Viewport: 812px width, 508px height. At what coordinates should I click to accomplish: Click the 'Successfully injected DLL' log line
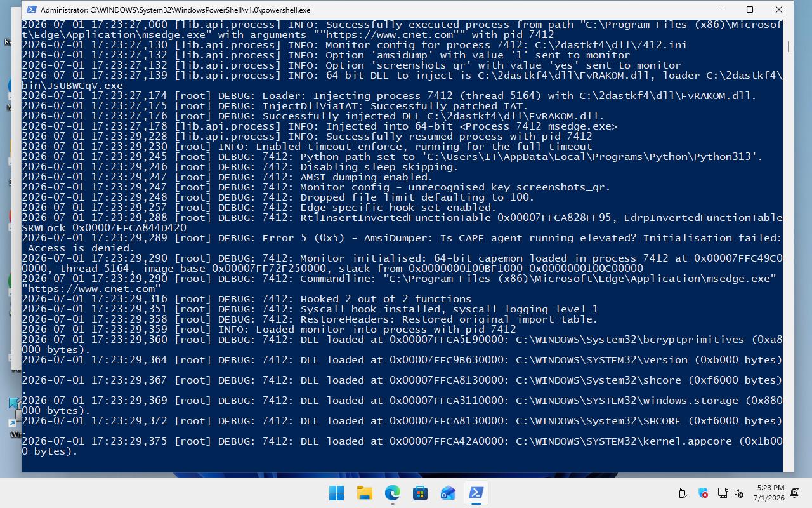[313, 116]
